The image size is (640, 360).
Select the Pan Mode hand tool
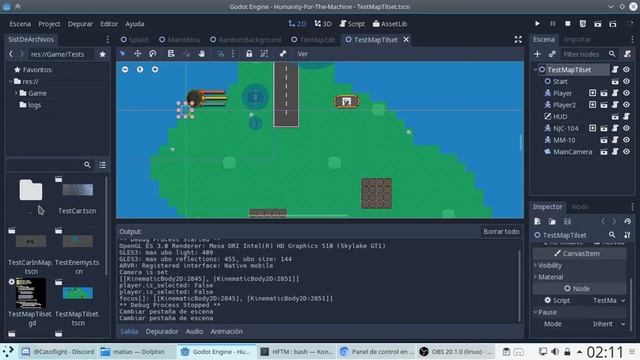click(x=201, y=53)
